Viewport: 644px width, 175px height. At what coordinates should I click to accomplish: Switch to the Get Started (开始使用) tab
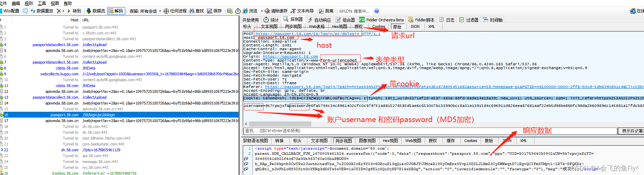(x=250, y=20)
